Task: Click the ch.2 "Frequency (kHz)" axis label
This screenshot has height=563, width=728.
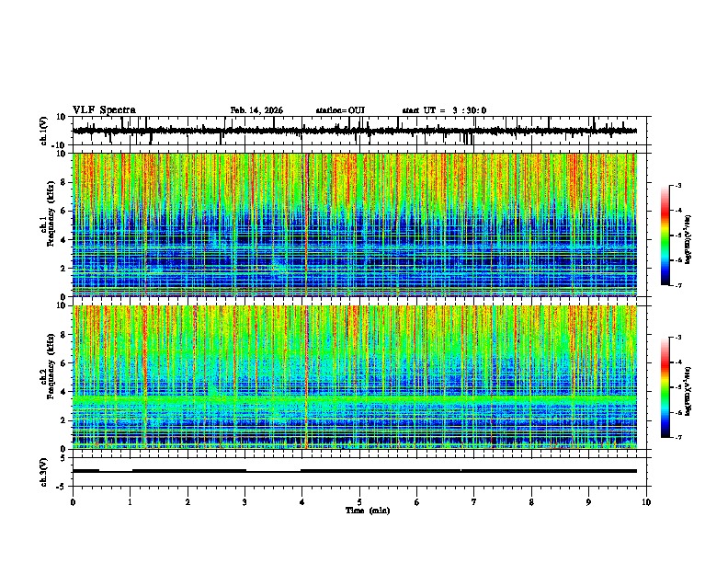Action: click(51, 366)
